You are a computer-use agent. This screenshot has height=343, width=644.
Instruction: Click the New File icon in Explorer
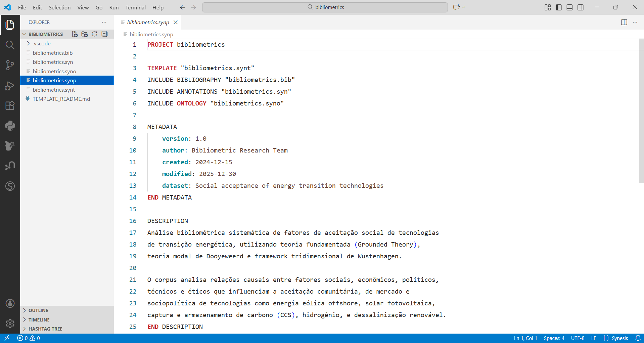[x=75, y=34]
